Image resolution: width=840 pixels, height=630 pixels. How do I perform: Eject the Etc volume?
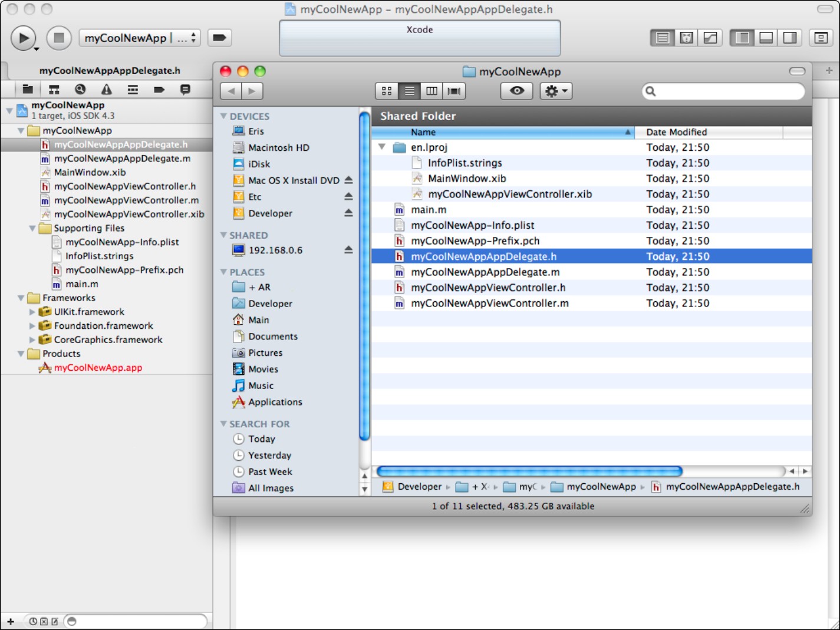click(348, 197)
